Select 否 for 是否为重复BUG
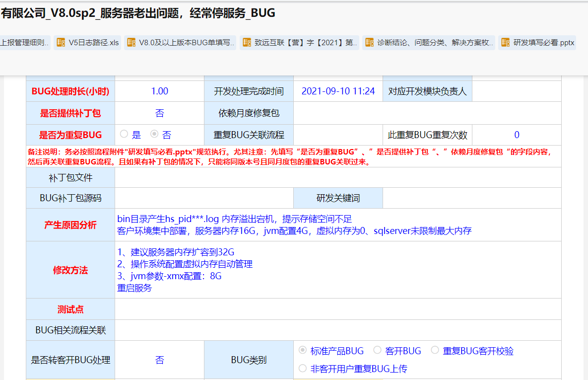 click(155, 134)
